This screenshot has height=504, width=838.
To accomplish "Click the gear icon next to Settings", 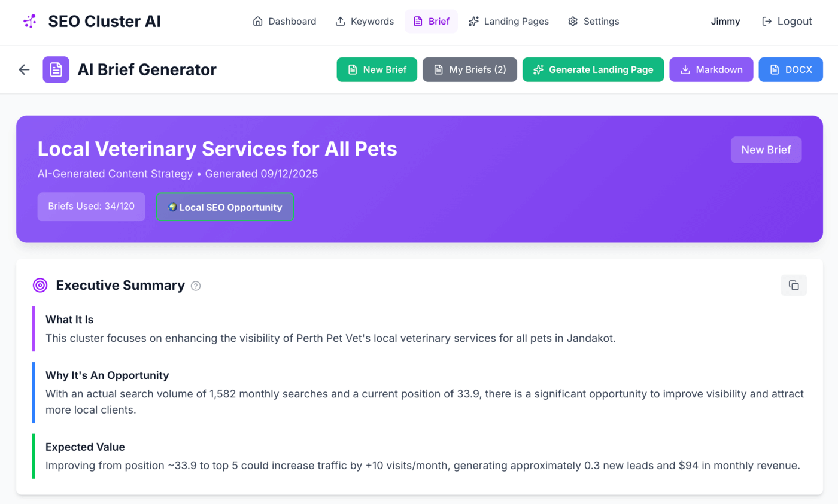I will (x=572, y=21).
